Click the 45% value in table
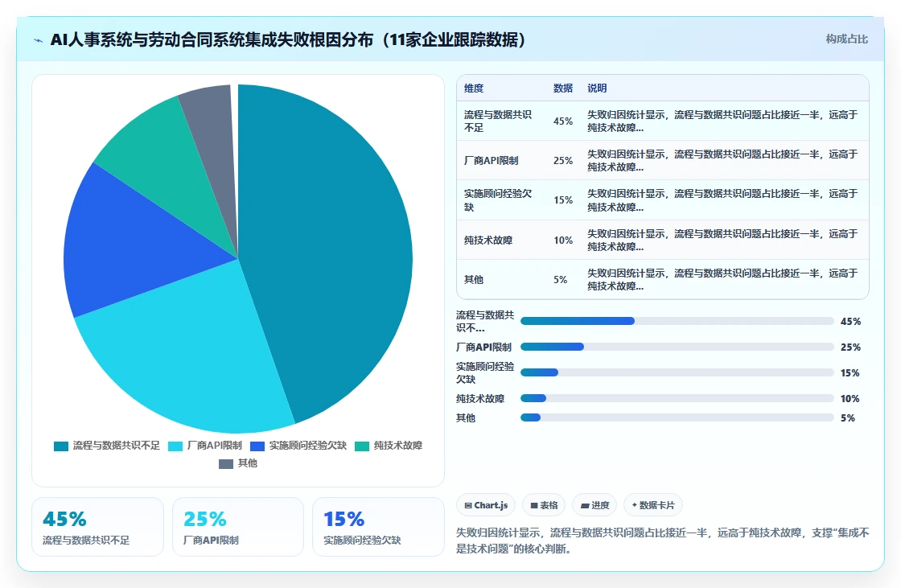Viewport: 901px width, 588px height. click(563, 121)
